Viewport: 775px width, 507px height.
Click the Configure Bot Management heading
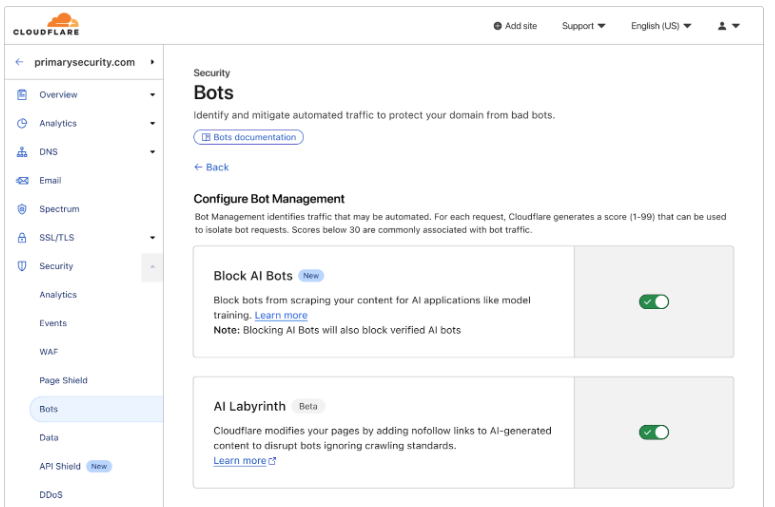269,199
